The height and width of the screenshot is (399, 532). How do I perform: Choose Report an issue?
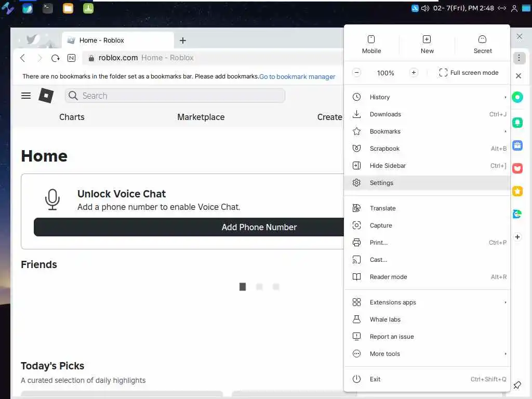[x=427, y=337]
